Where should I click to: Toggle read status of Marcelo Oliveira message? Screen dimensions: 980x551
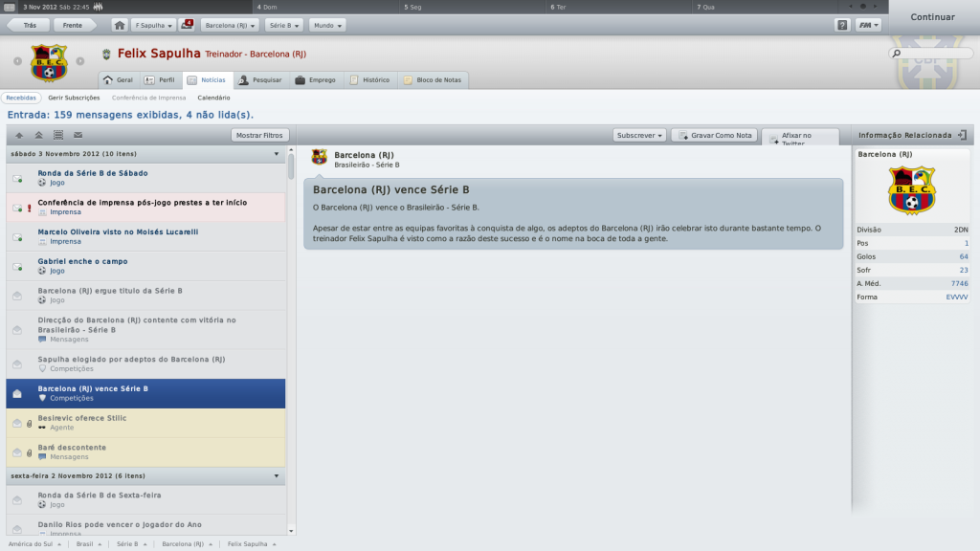click(17, 237)
